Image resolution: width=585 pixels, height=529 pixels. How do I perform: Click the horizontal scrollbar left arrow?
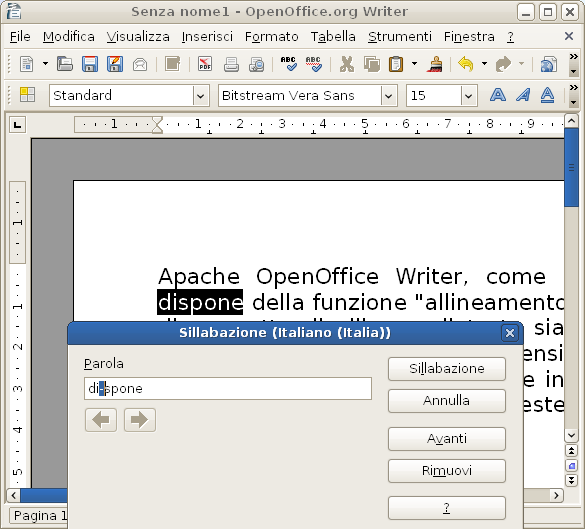pos(14,495)
